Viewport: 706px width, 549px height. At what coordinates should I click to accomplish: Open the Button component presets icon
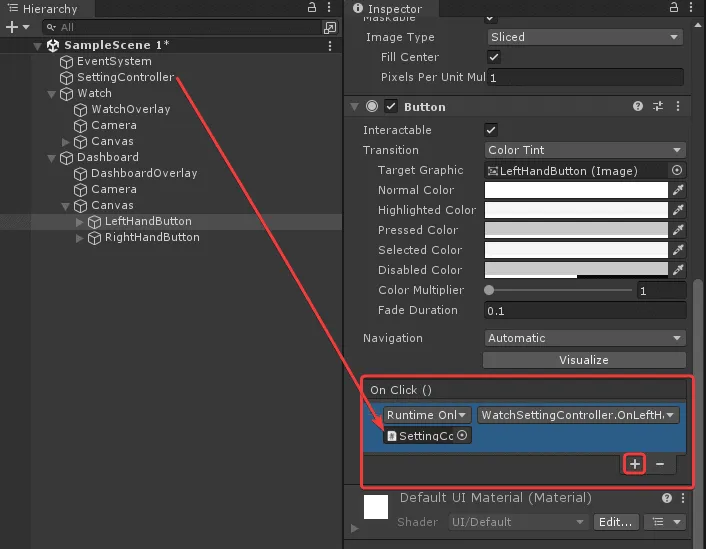click(x=658, y=106)
